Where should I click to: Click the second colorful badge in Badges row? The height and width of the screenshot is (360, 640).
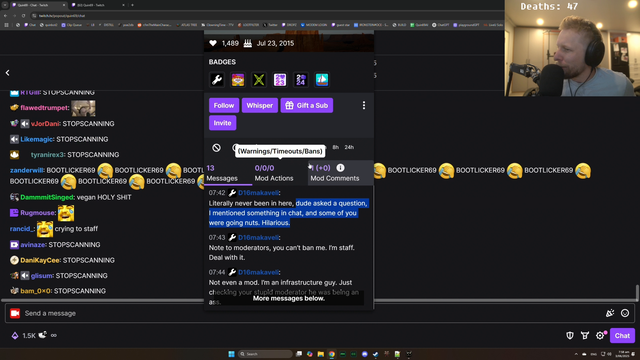[238, 80]
